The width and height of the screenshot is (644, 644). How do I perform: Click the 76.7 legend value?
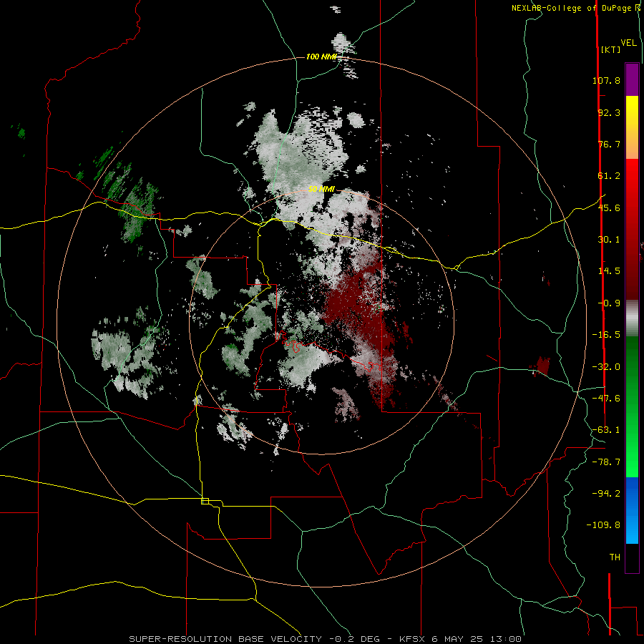point(609,144)
